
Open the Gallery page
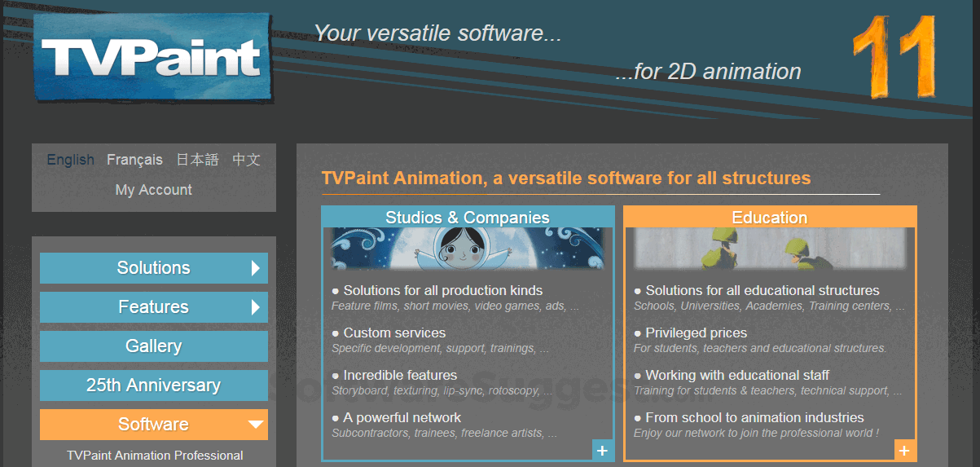(154, 346)
